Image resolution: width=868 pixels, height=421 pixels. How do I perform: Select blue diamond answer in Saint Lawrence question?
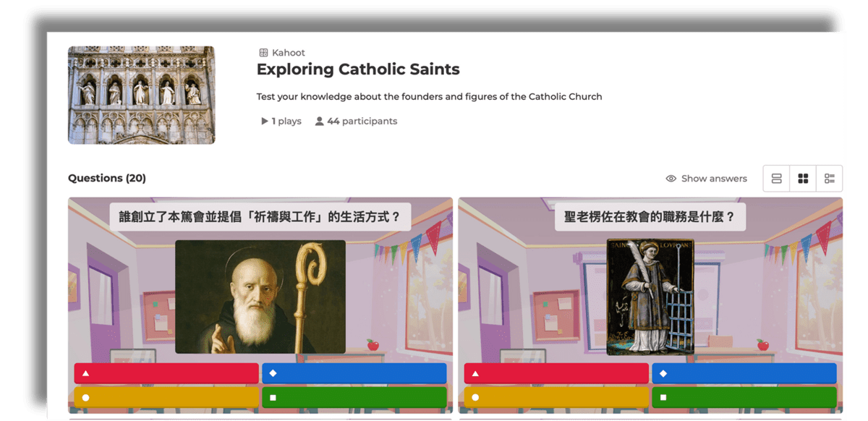(x=744, y=373)
